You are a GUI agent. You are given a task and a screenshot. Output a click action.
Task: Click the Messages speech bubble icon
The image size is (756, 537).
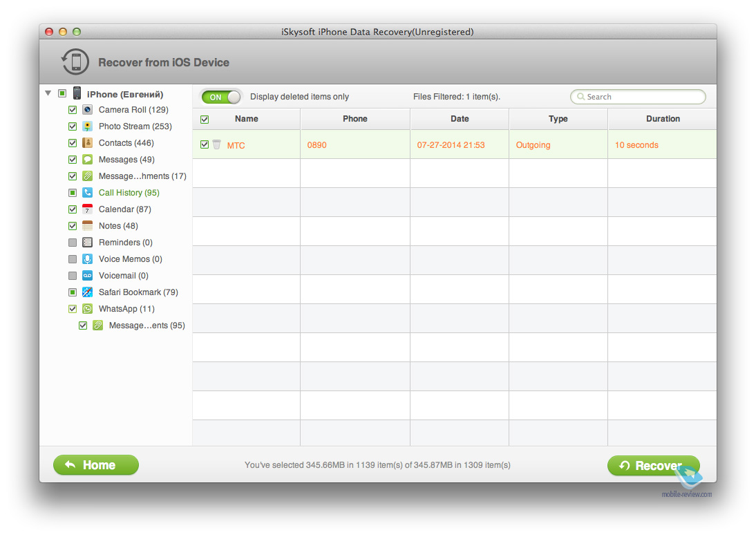tap(88, 160)
